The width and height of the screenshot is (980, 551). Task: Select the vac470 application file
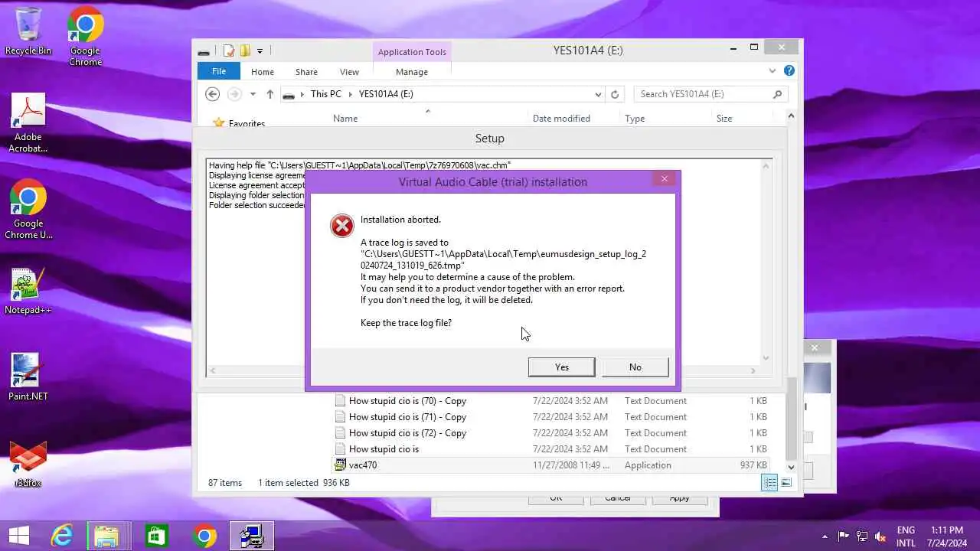click(x=550, y=465)
